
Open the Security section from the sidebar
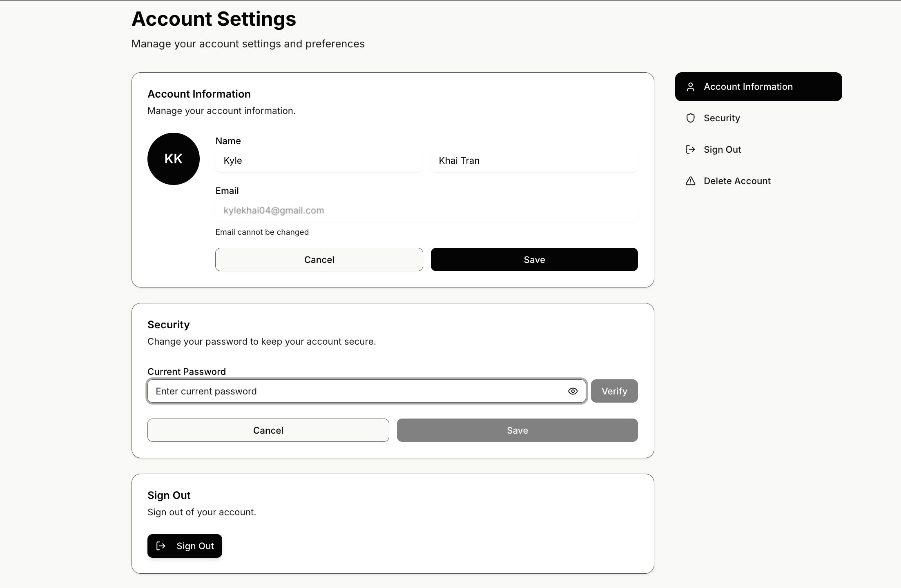click(x=722, y=118)
